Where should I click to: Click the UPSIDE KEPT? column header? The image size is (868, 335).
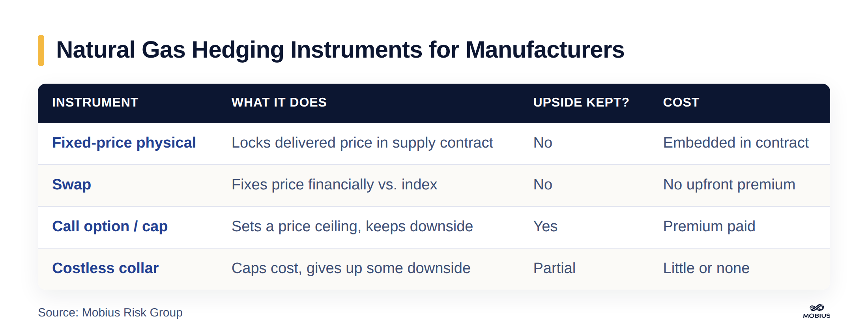click(581, 103)
